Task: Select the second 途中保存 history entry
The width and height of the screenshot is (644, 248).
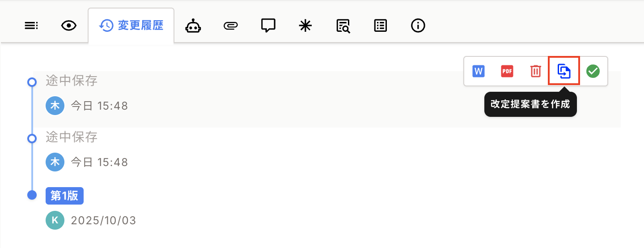Action: (72, 137)
